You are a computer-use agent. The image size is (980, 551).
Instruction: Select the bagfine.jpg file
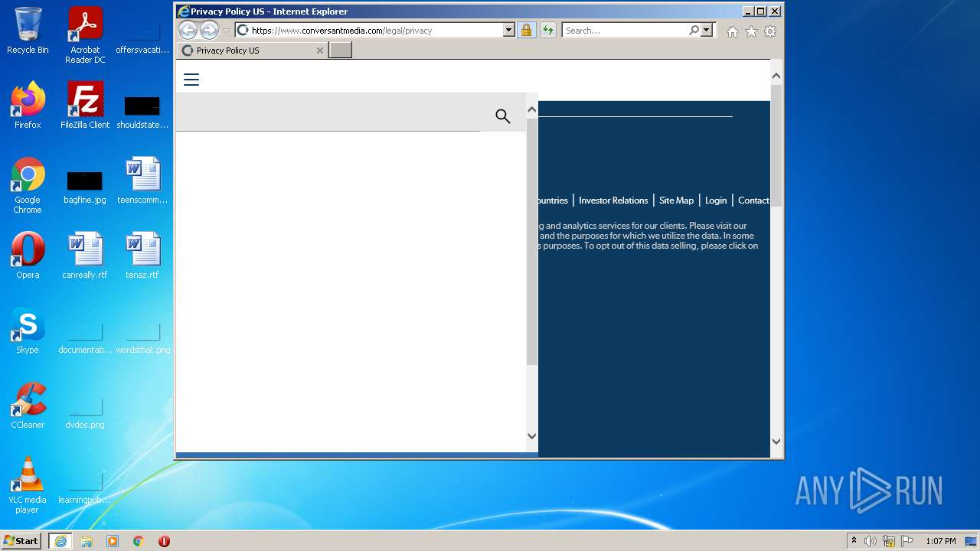[85, 187]
